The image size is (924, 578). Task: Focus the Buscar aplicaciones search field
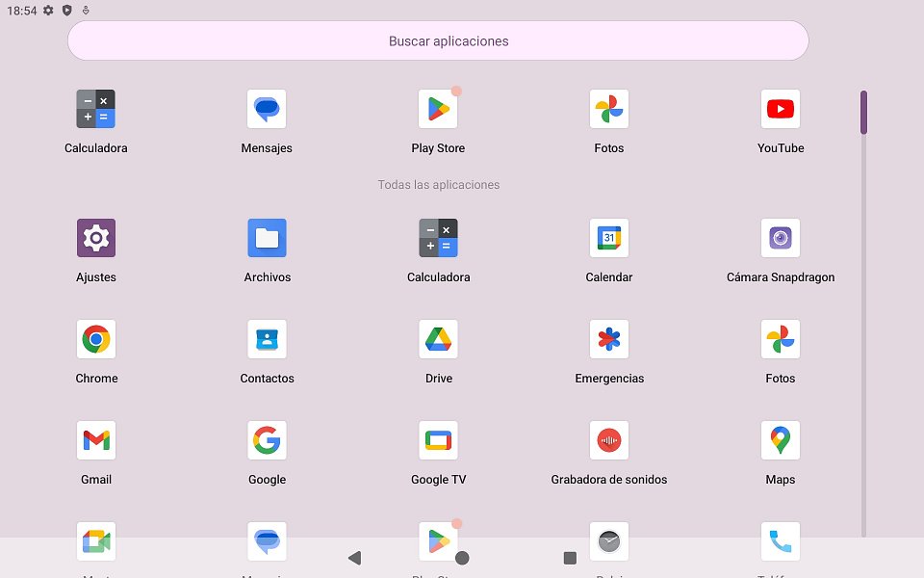point(438,40)
